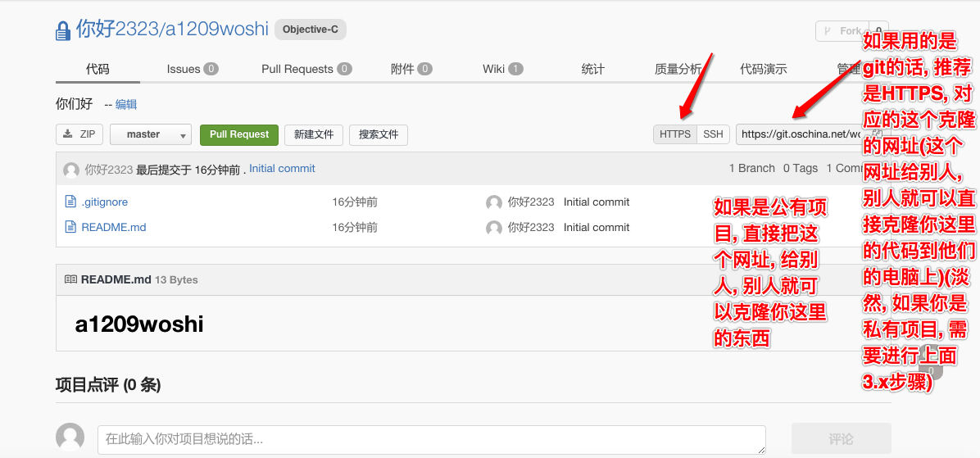Open the 你好2323 owner link in the title
The width and height of the screenshot is (980, 458).
117,29
